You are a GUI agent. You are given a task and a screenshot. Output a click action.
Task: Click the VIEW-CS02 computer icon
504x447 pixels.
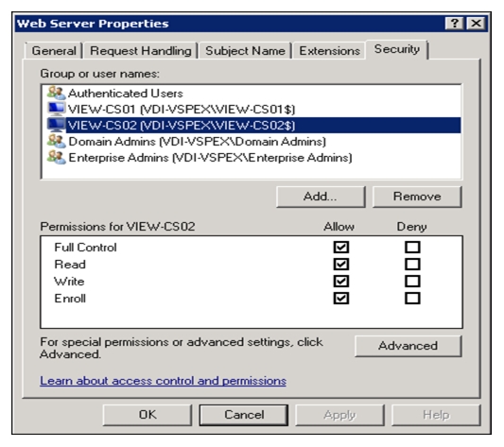point(57,125)
